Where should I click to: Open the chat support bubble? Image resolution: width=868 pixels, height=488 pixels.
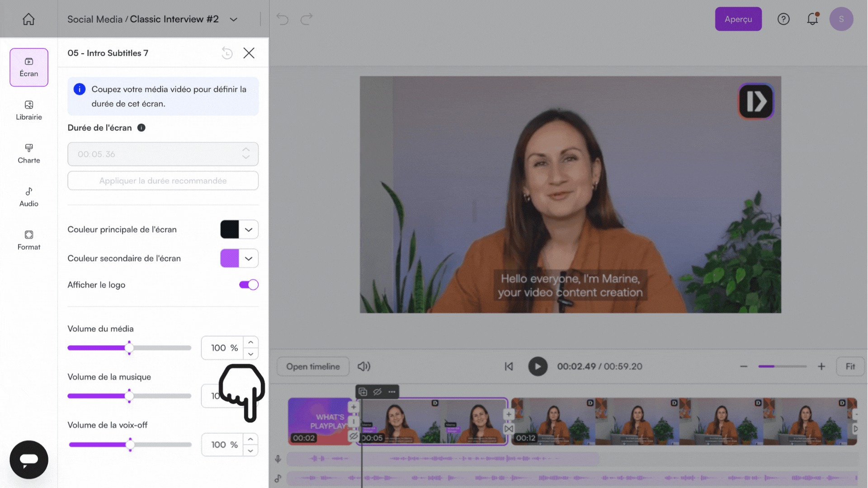click(28, 460)
